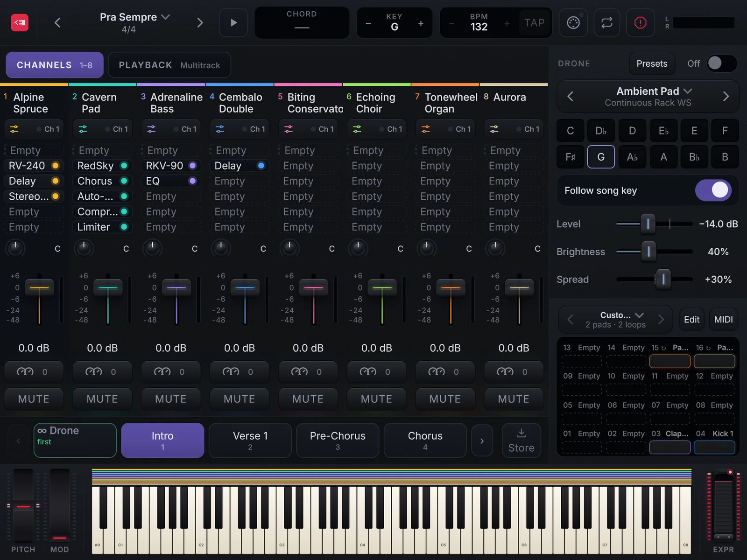Click the Store download icon button
Image resolution: width=747 pixels, height=560 pixels.
click(x=521, y=440)
